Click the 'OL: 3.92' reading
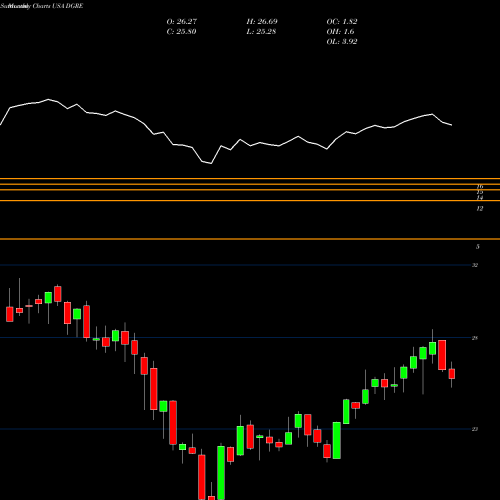The image size is (500, 500). [342, 42]
